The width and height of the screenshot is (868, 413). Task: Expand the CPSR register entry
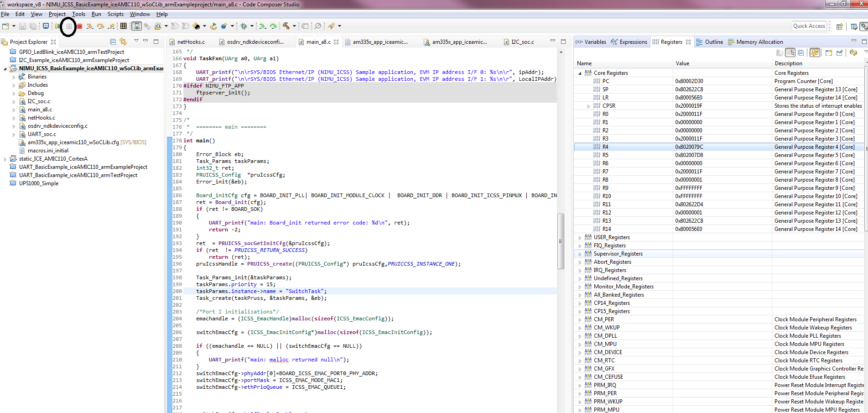[588, 106]
